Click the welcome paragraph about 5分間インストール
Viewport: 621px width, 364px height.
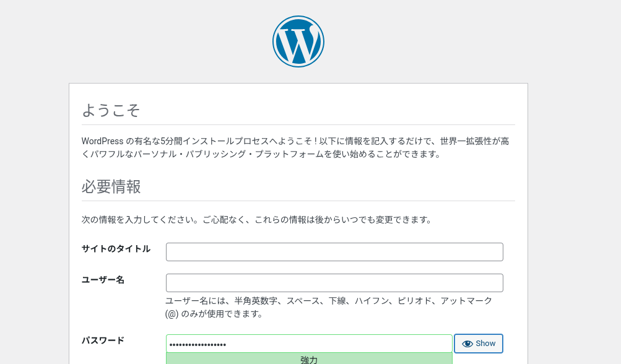(x=295, y=147)
